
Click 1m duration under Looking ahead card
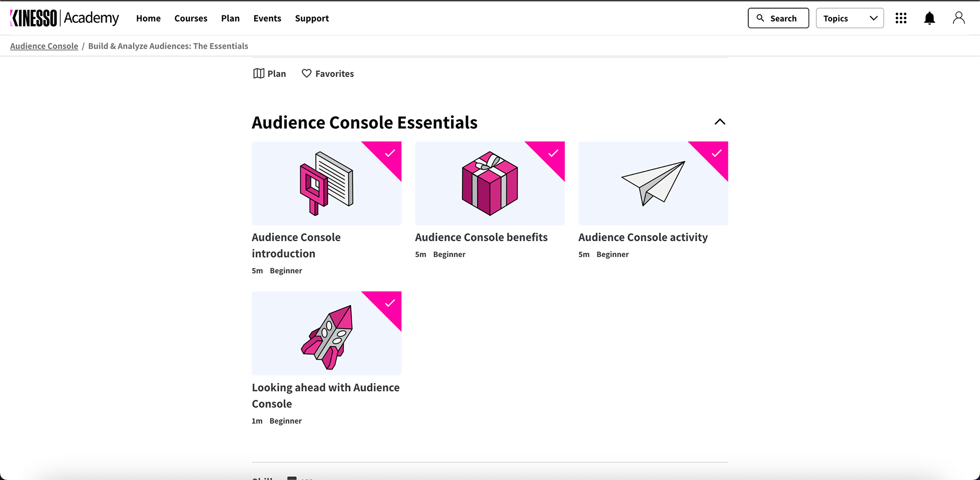point(257,421)
